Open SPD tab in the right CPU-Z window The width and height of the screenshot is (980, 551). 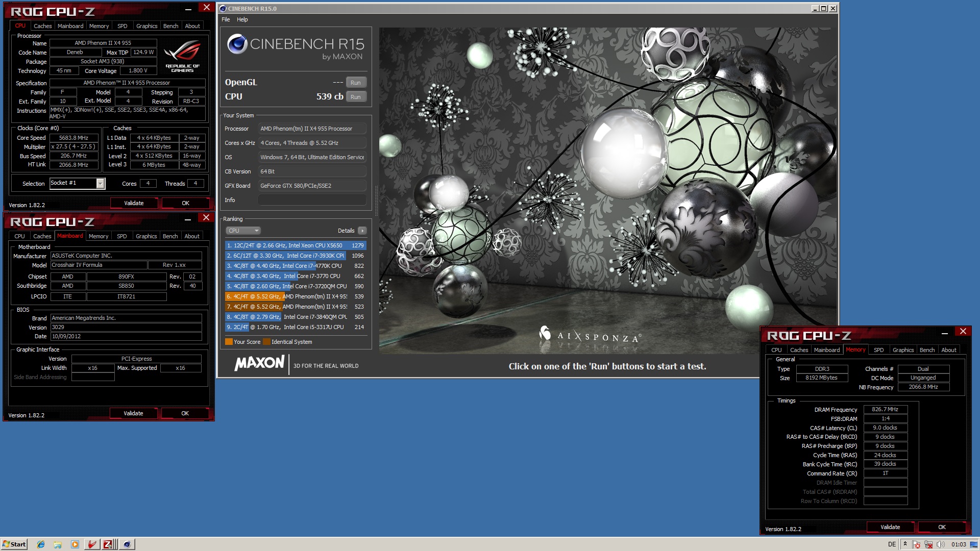point(878,350)
